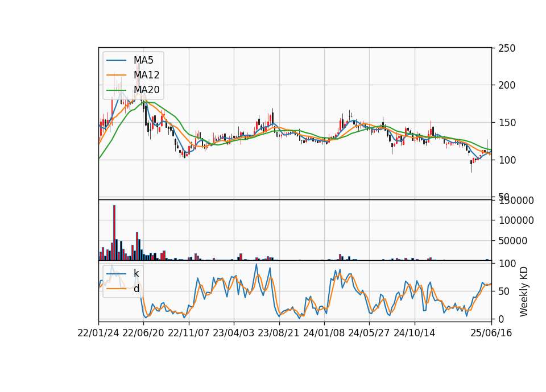
Task: Click the orange MA12 legend line sample
Action: [x=116, y=75]
